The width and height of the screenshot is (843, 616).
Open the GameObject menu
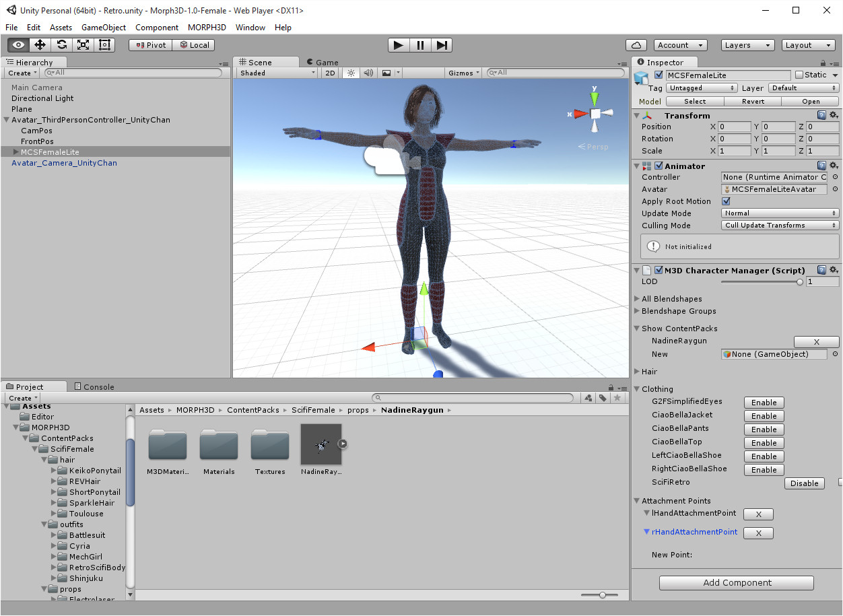pyautogui.click(x=103, y=27)
